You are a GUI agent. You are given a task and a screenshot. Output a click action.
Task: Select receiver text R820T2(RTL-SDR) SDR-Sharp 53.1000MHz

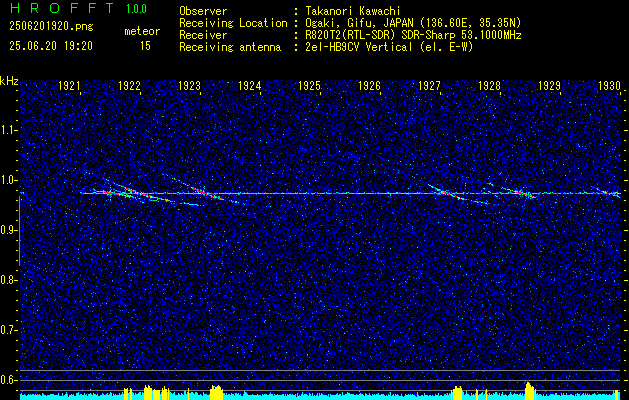point(413,35)
